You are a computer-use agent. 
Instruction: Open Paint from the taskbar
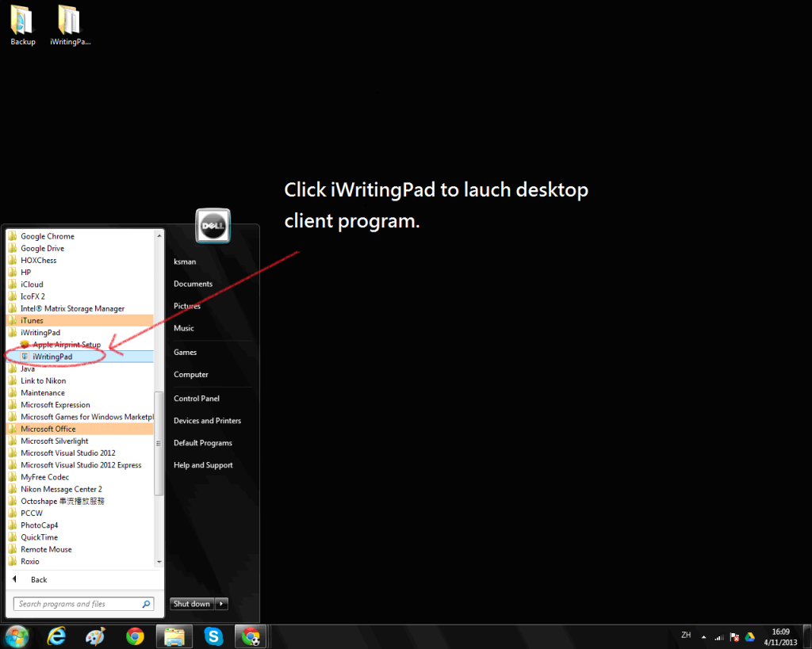(96, 636)
